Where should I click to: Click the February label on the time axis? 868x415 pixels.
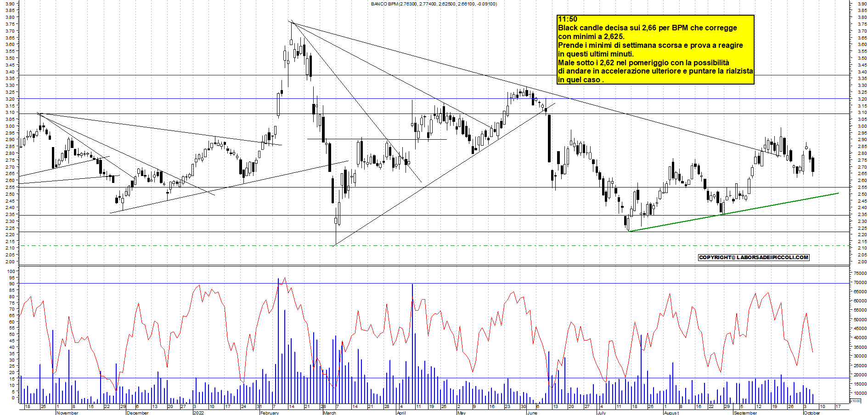(x=270, y=413)
